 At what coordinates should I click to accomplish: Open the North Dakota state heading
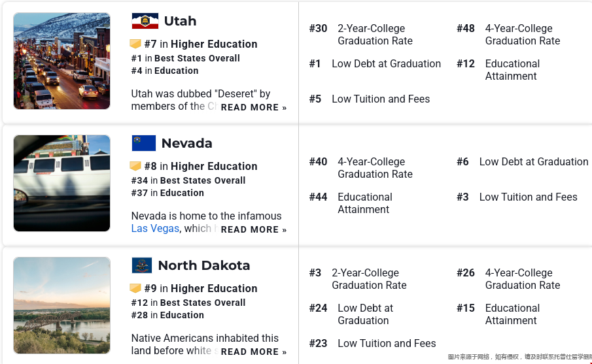203,265
